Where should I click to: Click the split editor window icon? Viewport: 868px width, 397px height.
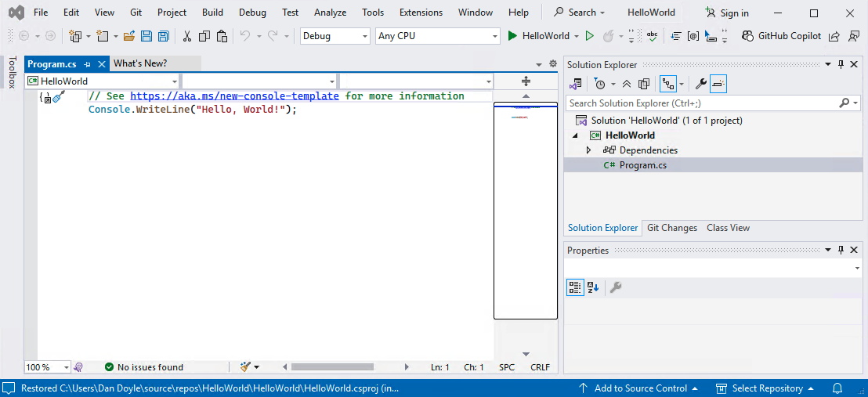pyautogui.click(x=526, y=81)
